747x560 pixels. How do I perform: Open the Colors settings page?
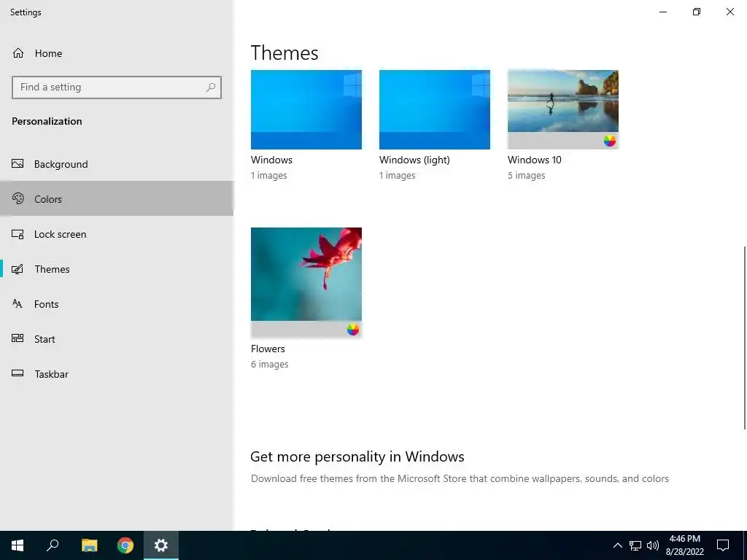click(117, 198)
